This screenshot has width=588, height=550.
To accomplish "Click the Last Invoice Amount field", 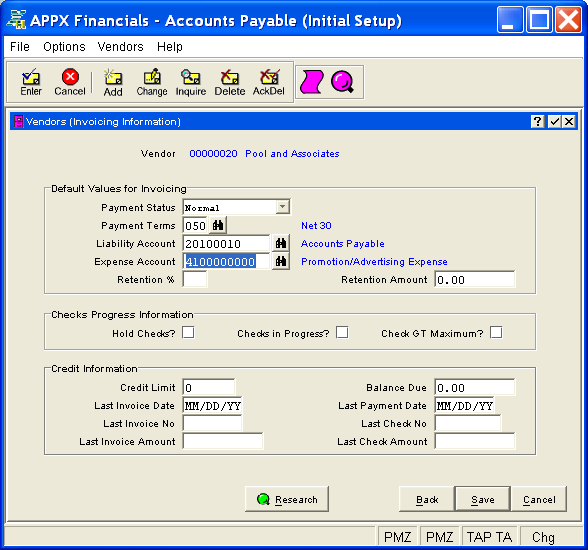I will pos(223,441).
